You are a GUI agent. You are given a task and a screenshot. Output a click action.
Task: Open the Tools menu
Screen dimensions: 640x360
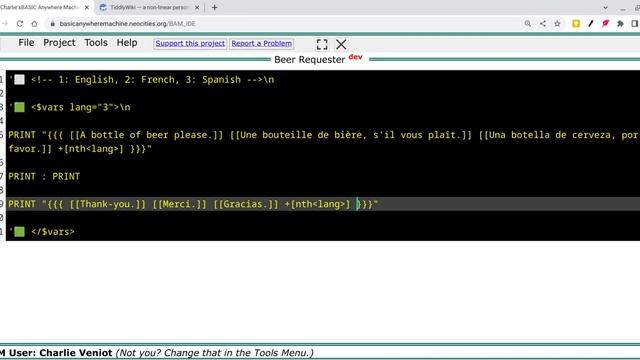tap(96, 43)
